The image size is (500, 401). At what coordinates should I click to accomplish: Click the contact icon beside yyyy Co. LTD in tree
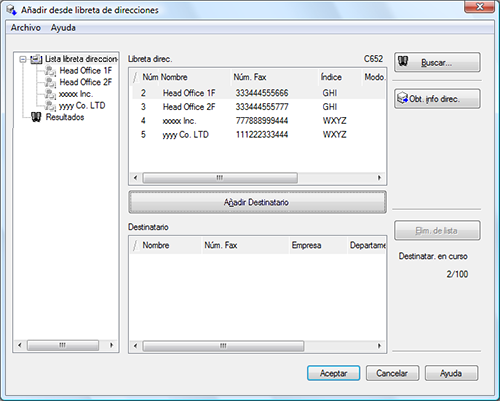pos(50,106)
